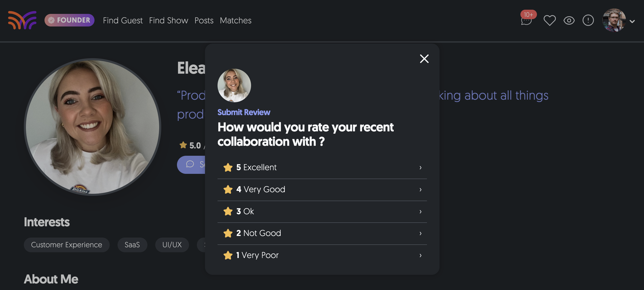Viewport: 644px width, 290px height.
Task: Choose the 2 Not Good chevron arrow
Action: [x=420, y=233]
